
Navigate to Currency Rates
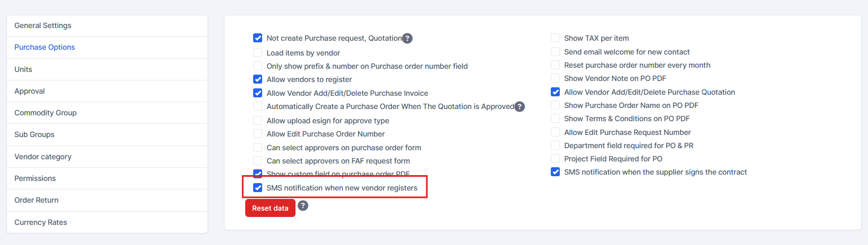(x=41, y=222)
